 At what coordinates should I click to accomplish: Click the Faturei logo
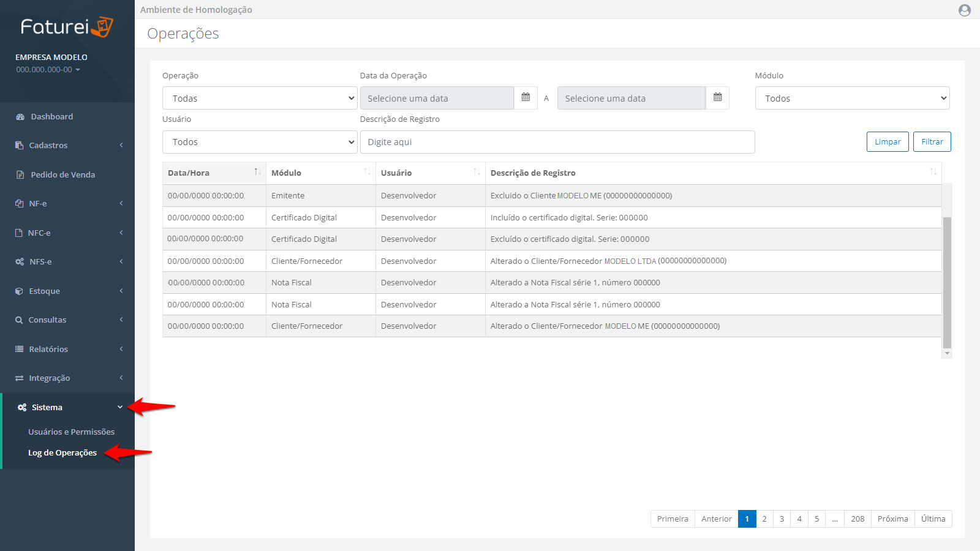[x=67, y=27]
